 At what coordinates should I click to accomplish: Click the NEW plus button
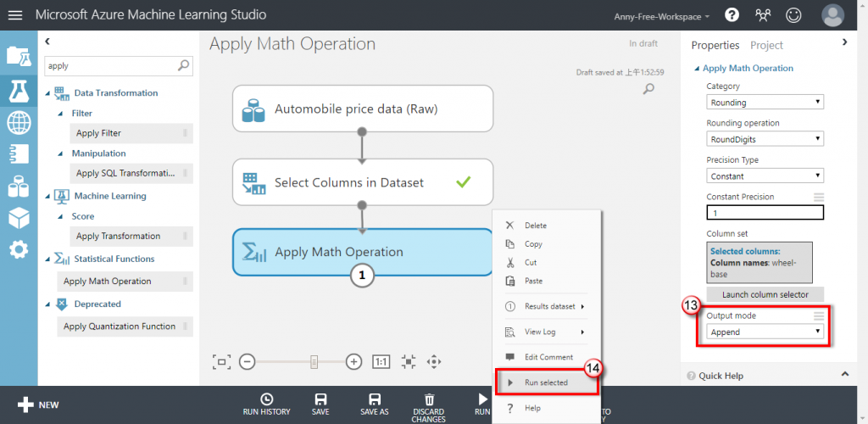click(38, 405)
